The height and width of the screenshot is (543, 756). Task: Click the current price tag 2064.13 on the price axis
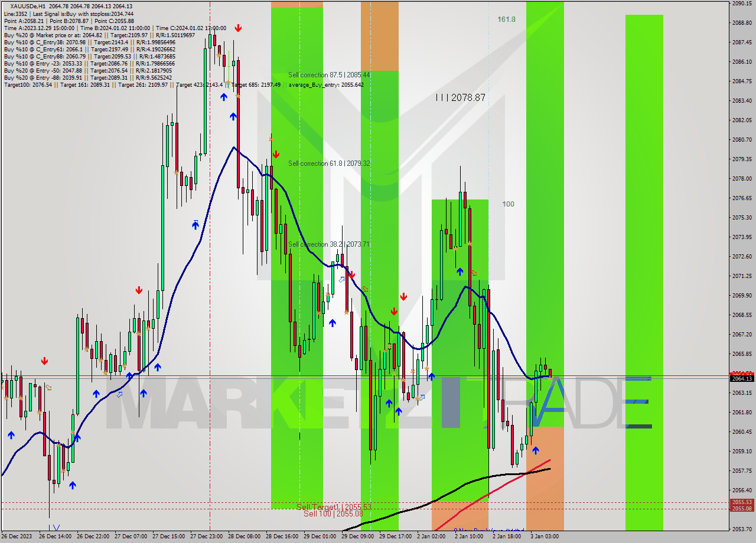(x=741, y=378)
